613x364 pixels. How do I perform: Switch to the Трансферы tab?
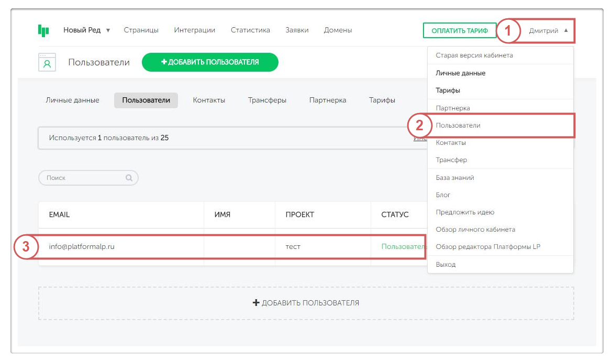point(267,100)
